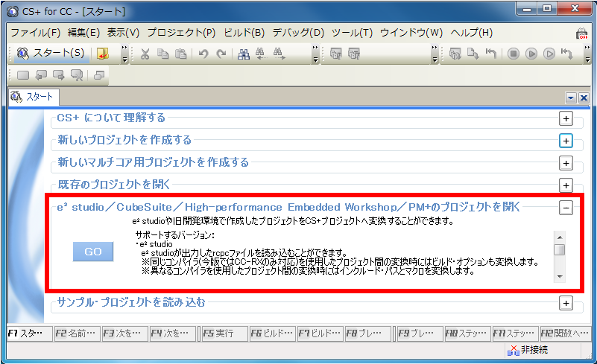Image resolution: width=597 pixels, height=364 pixels.
Task: Open the tab list dropdown arrow
Action: (571, 98)
